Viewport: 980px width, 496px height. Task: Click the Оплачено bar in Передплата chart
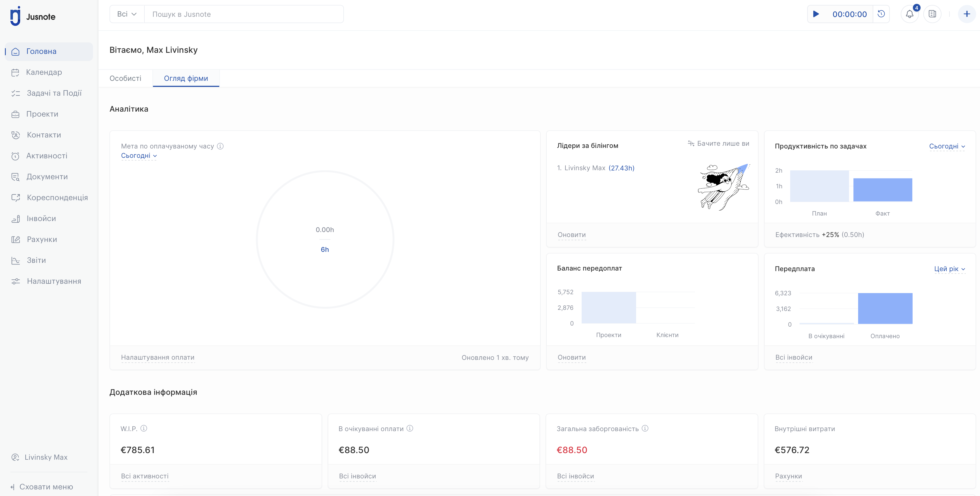click(885, 308)
